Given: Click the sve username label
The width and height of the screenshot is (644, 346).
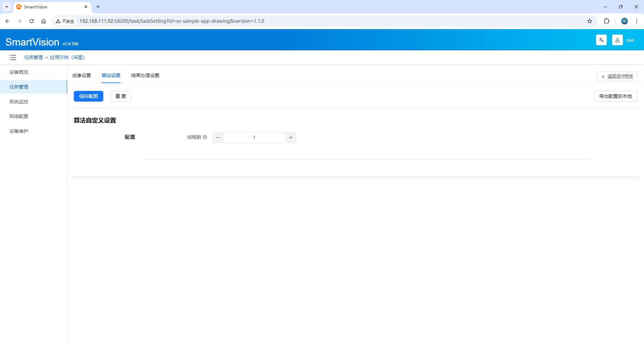Looking at the screenshot, I should pyautogui.click(x=630, y=40).
